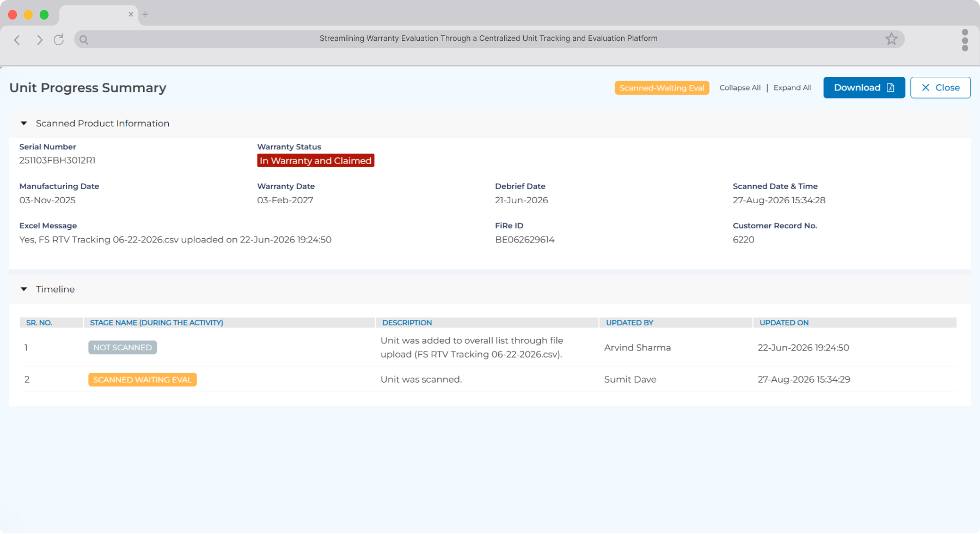Click Collapse All link
Screen dimensions: 980x534
(740, 88)
